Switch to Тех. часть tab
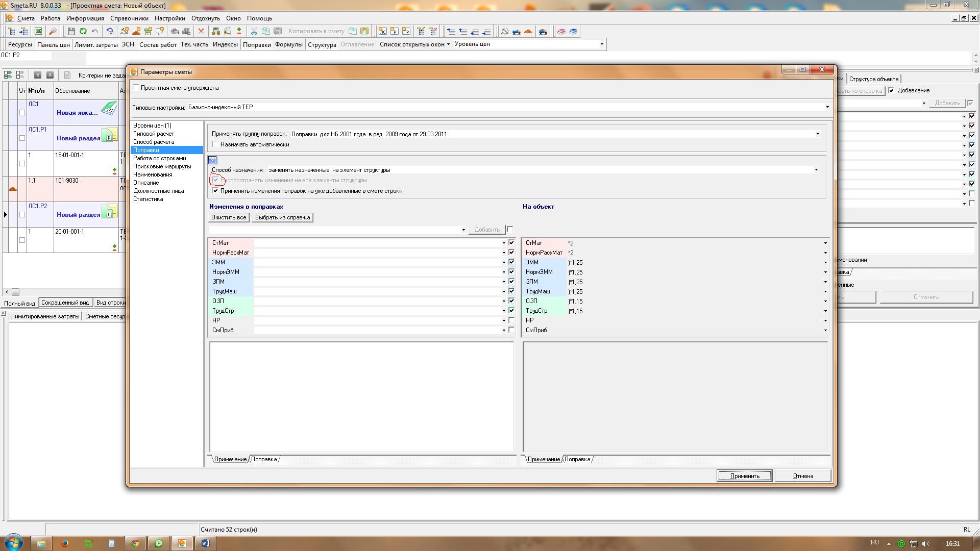 pyautogui.click(x=194, y=44)
